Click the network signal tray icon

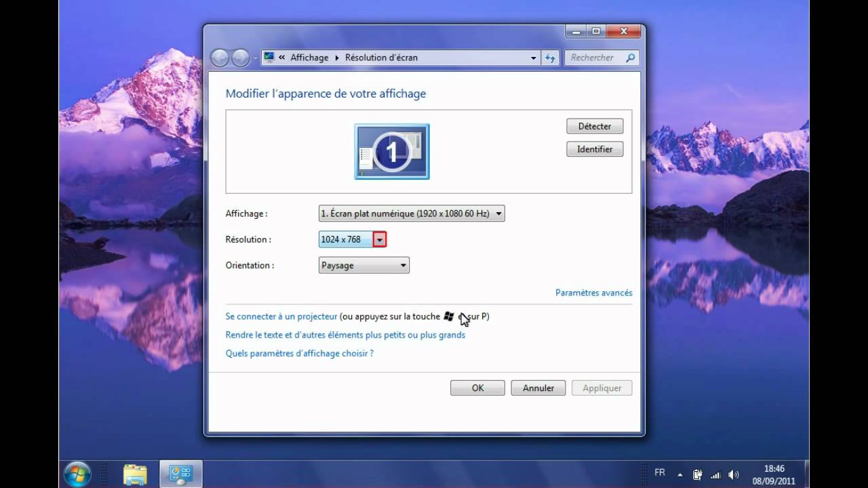(716, 474)
